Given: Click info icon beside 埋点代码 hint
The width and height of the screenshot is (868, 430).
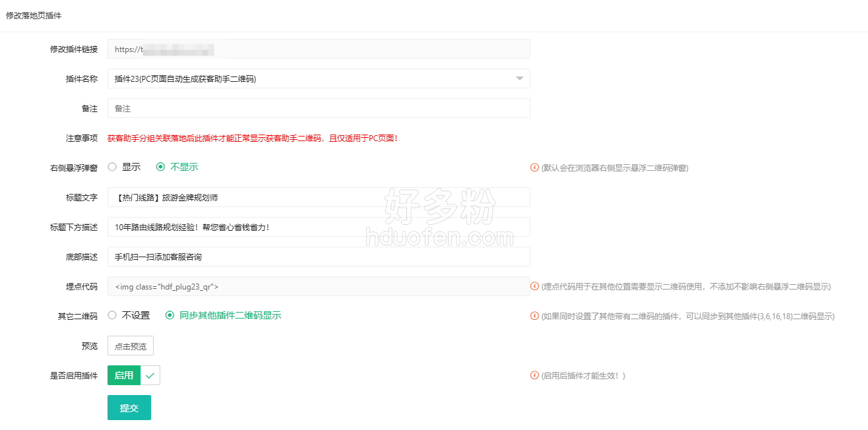Looking at the screenshot, I should 534,286.
